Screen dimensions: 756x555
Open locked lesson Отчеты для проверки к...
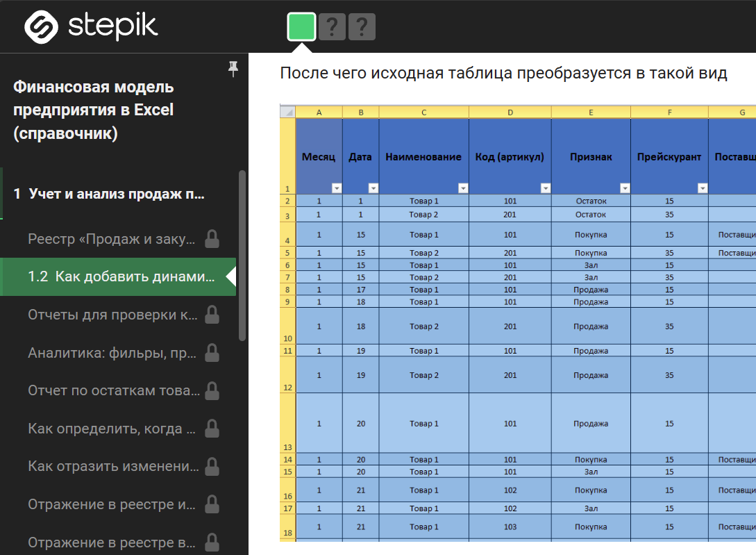tap(112, 315)
